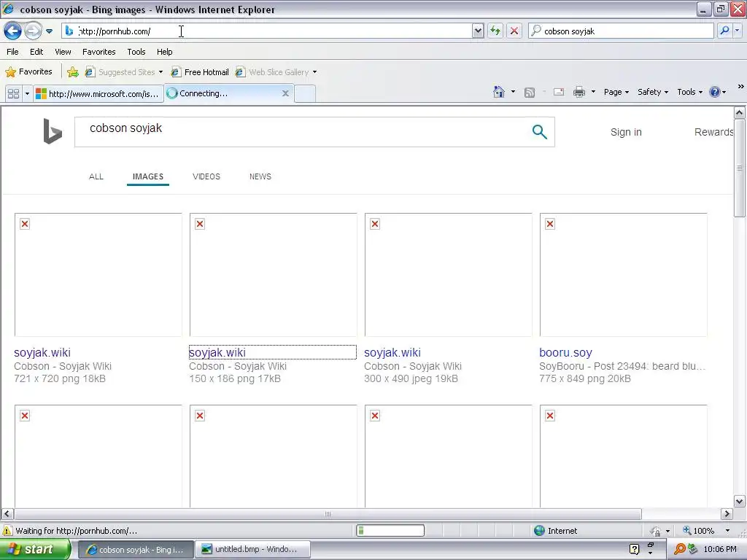Open the Favorites menu

point(98,52)
